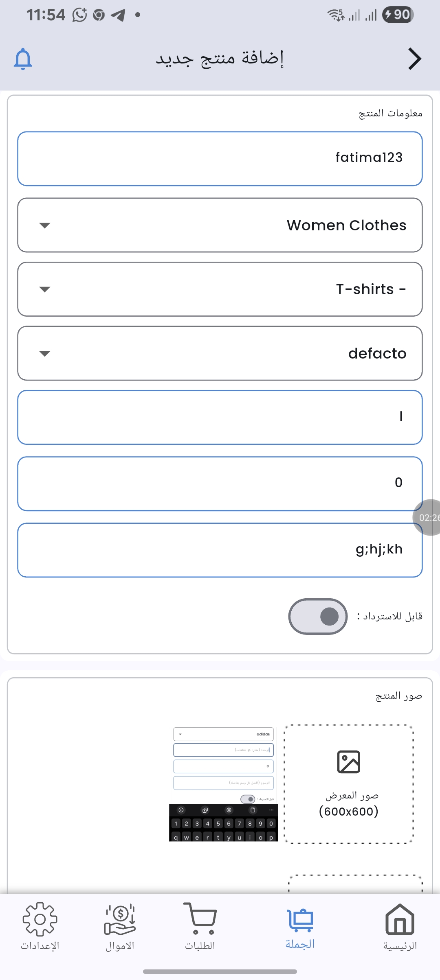Tap the back chevron arrow in header
Image resolution: width=440 pixels, height=980 pixels.
tap(414, 59)
